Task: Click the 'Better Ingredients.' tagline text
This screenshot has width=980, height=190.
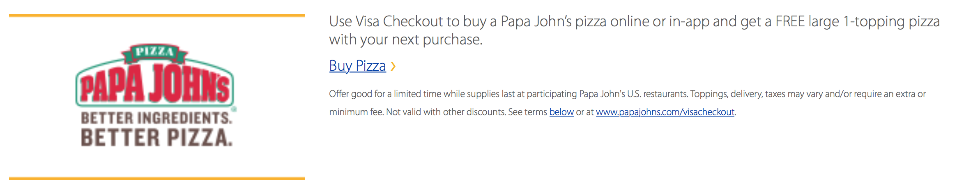Action: tap(156, 118)
